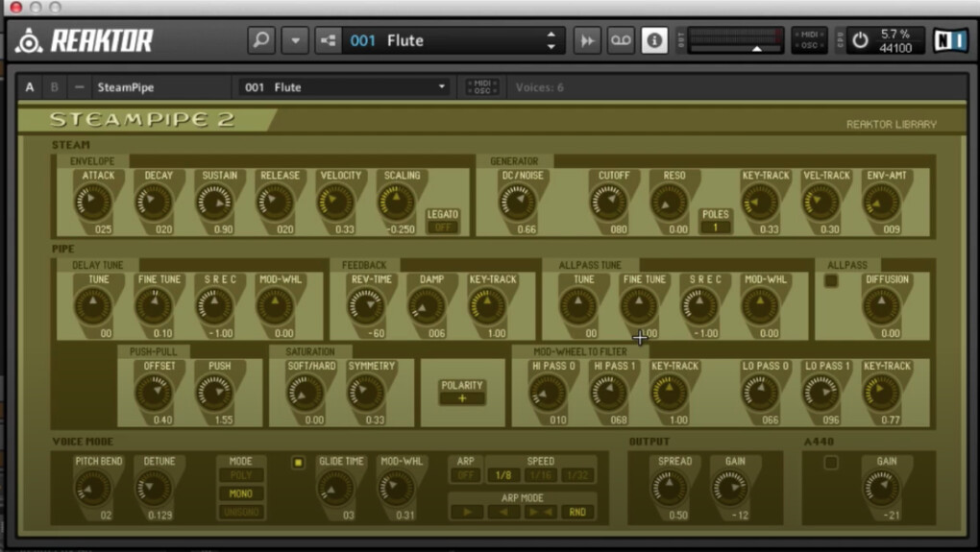Click the magnifier search icon in toolbar
980x552 pixels.
260,40
